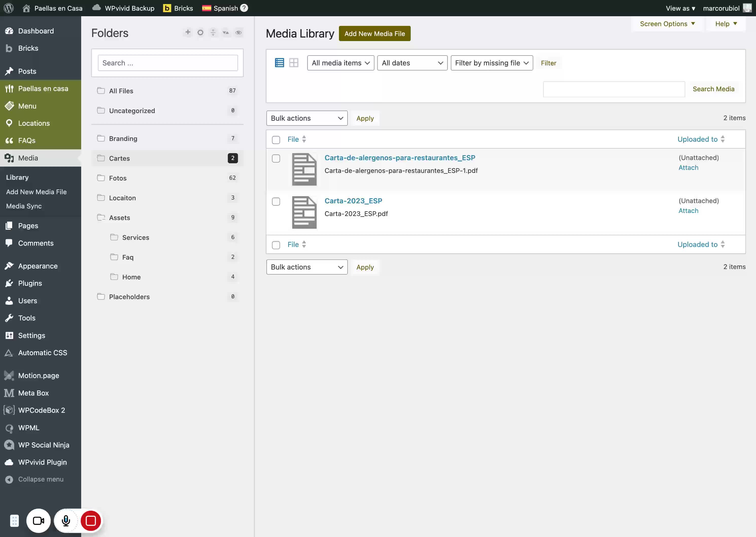Screen dimensions: 756x537
Task: Toggle the folder panel eye visibility icon
Action: pyautogui.click(x=238, y=32)
